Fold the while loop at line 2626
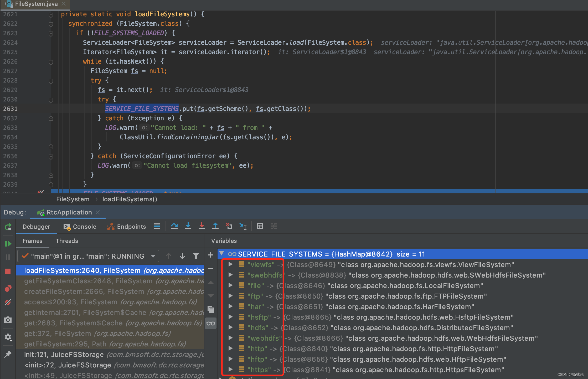588x379 pixels. (51, 62)
